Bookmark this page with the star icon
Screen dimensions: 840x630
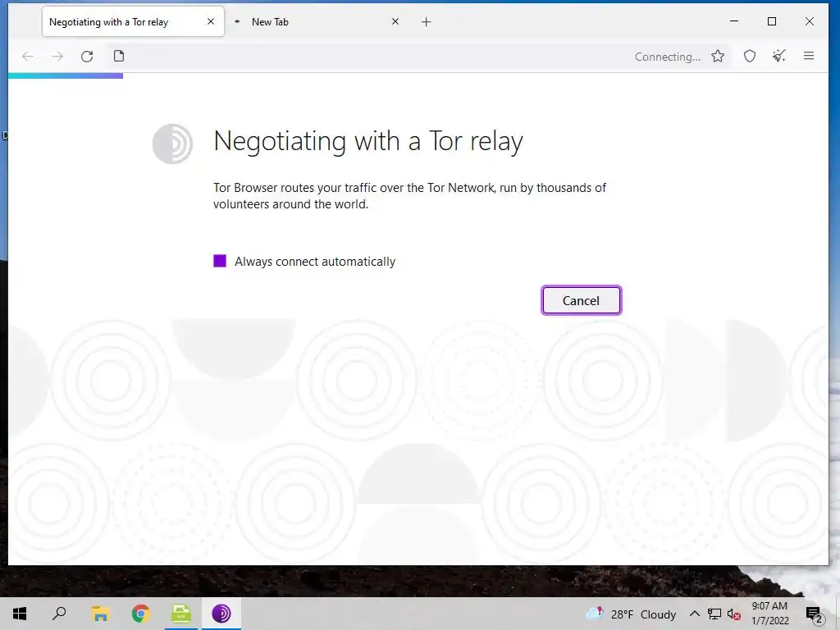pyautogui.click(x=718, y=57)
